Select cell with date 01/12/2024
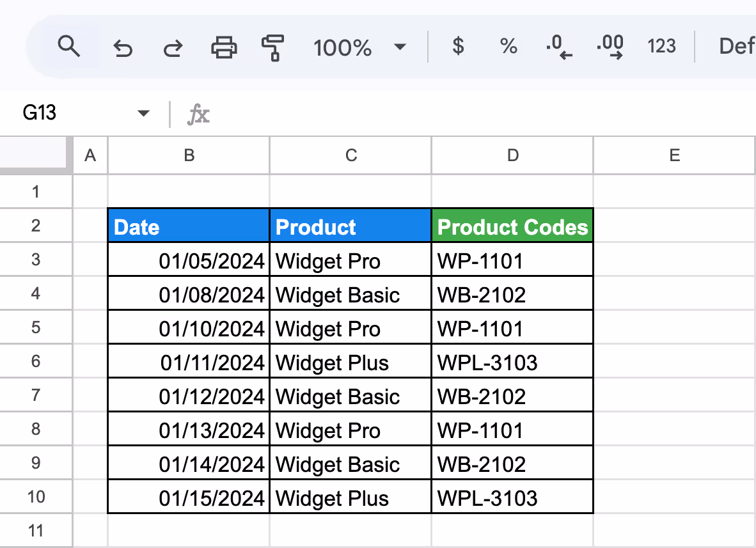 point(189,395)
